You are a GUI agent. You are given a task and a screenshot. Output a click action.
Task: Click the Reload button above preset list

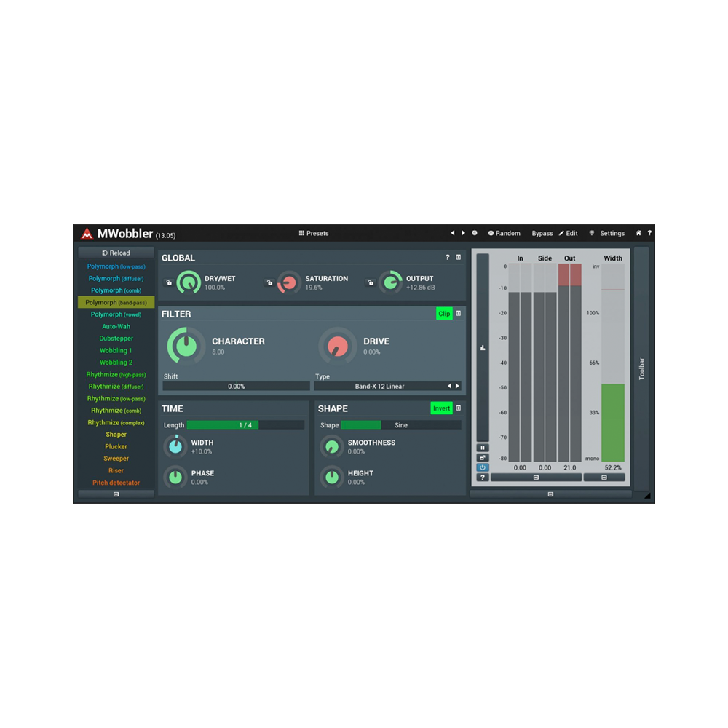pos(116,253)
